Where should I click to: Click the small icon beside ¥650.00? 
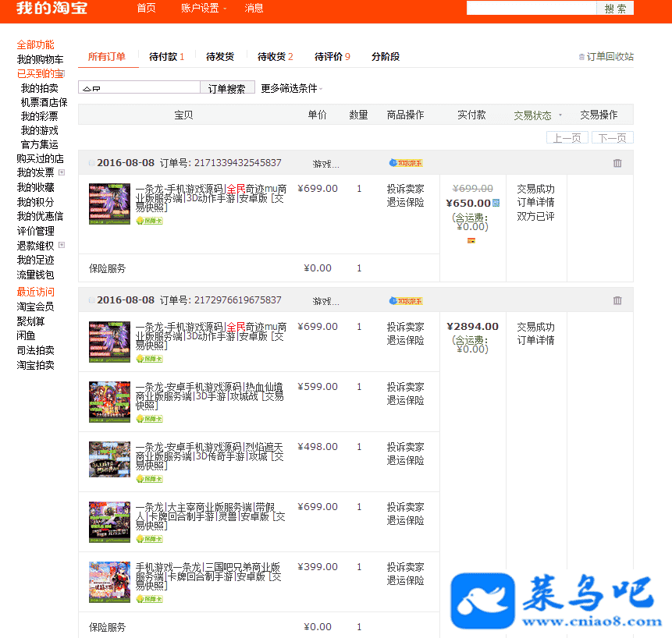point(496,203)
